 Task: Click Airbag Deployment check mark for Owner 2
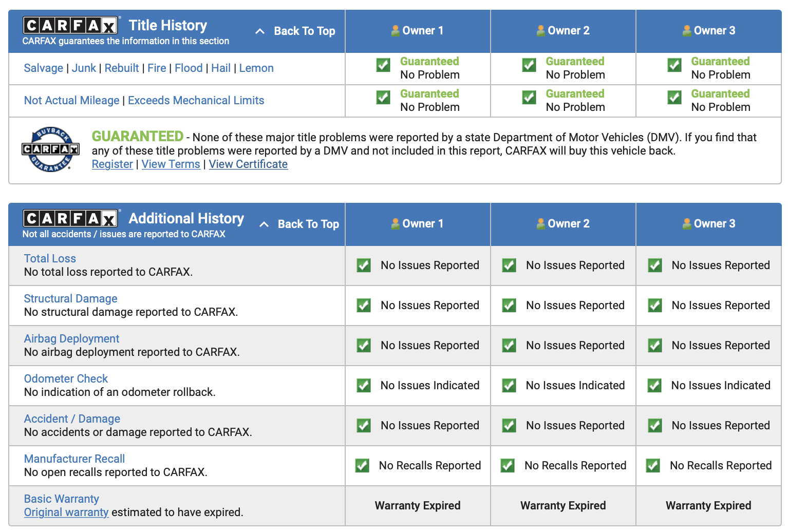click(509, 345)
